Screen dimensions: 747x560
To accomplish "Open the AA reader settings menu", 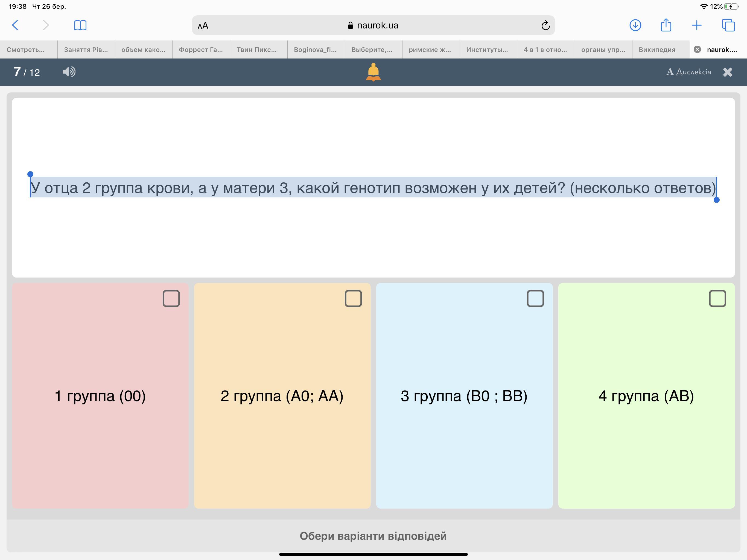I will click(203, 26).
